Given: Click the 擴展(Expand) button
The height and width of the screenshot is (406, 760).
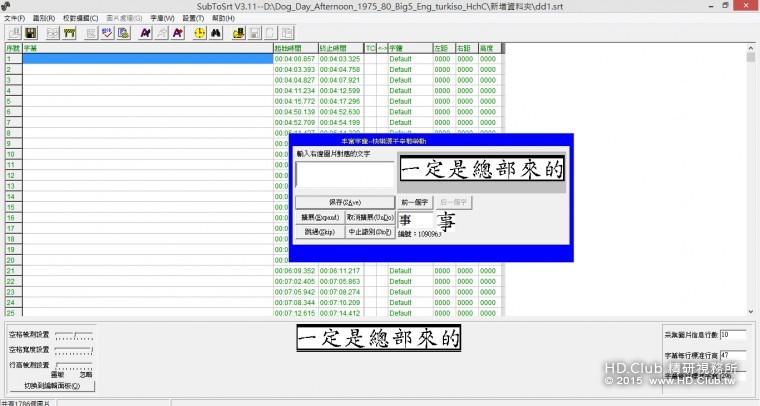Looking at the screenshot, I should [x=320, y=218].
